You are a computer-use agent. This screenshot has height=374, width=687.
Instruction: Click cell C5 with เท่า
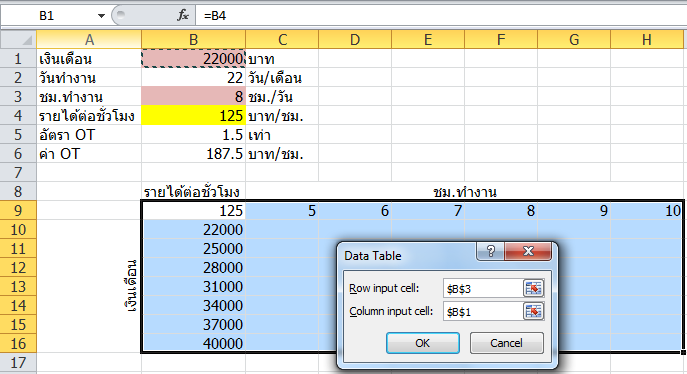pos(282,134)
